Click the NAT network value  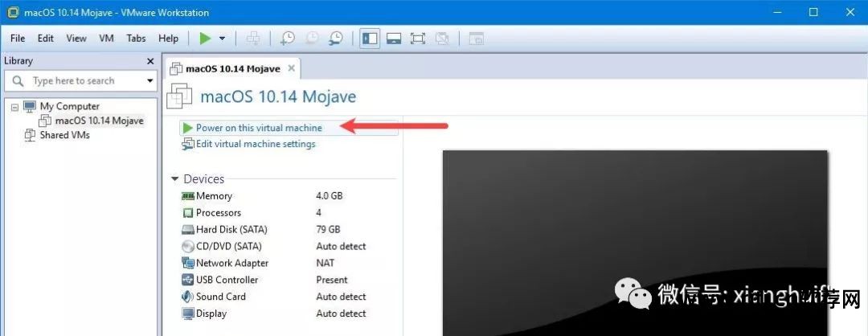[x=325, y=264]
